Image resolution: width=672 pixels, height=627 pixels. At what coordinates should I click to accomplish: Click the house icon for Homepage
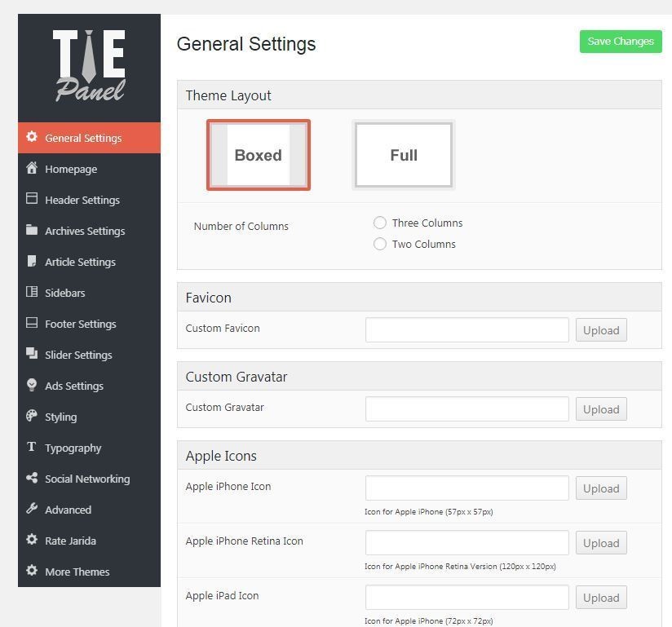click(32, 168)
